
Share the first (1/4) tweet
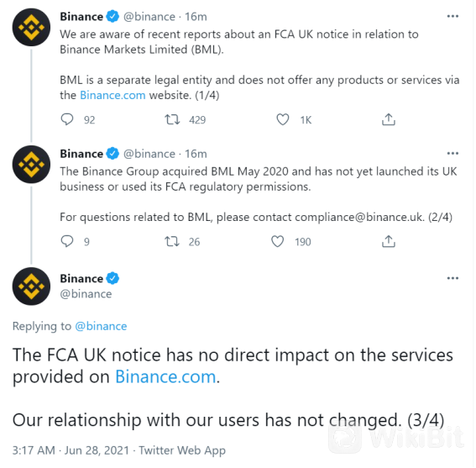(x=389, y=120)
